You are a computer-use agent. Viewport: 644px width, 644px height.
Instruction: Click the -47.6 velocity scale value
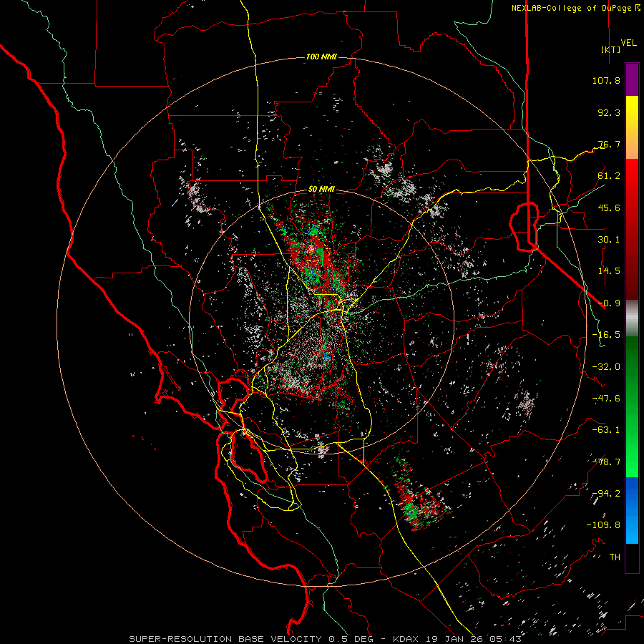[x=606, y=399]
